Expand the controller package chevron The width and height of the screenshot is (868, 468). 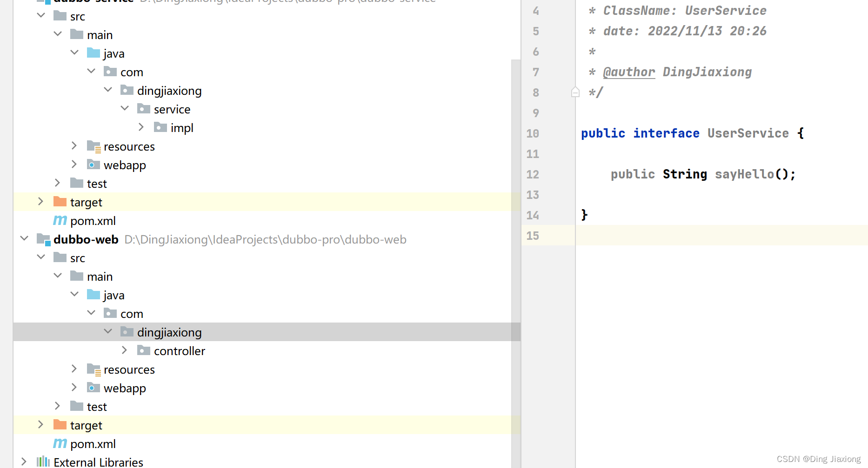pyautogui.click(x=124, y=350)
